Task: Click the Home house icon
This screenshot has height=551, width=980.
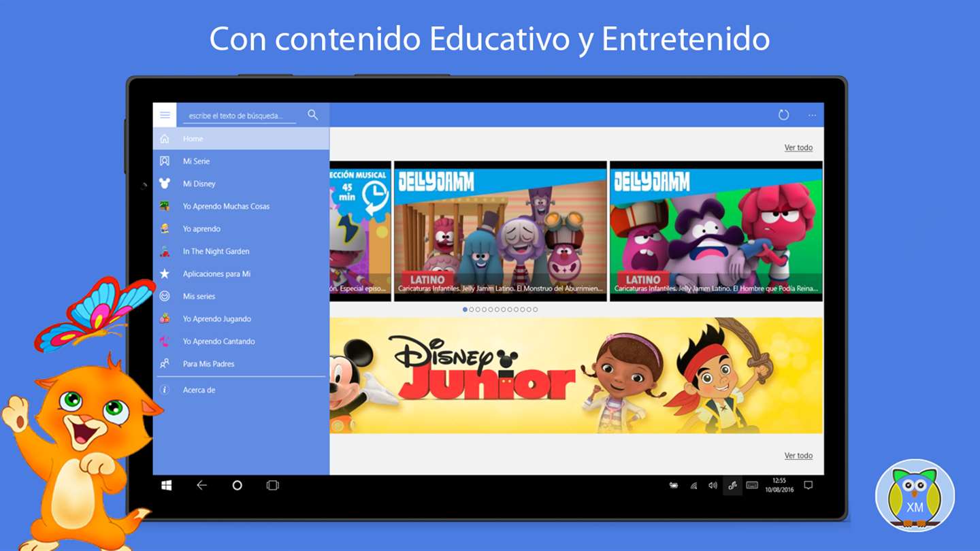Action: (165, 139)
